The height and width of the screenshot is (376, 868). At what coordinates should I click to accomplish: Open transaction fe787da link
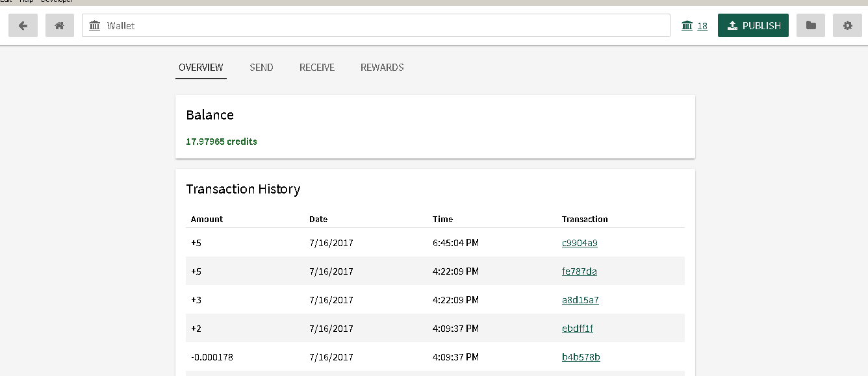pyautogui.click(x=579, y=271)
